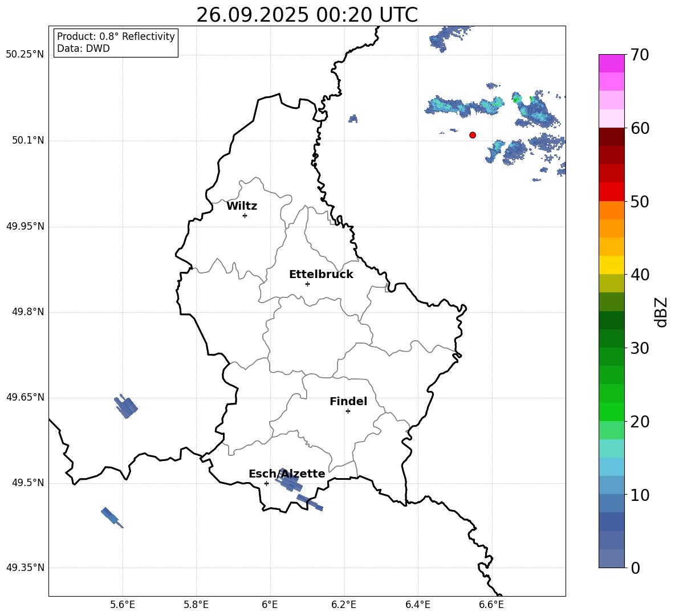Click the dBZ colorbar axis label
Viewport: 675px width, 616px height.
tap(661, 312)
